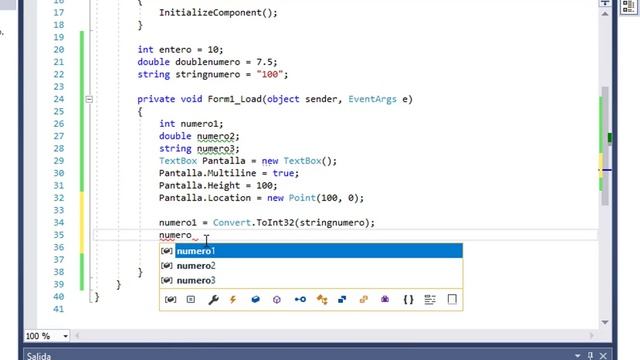
Task: Click the variable icon beside numero1
Action: click(167, 251)
